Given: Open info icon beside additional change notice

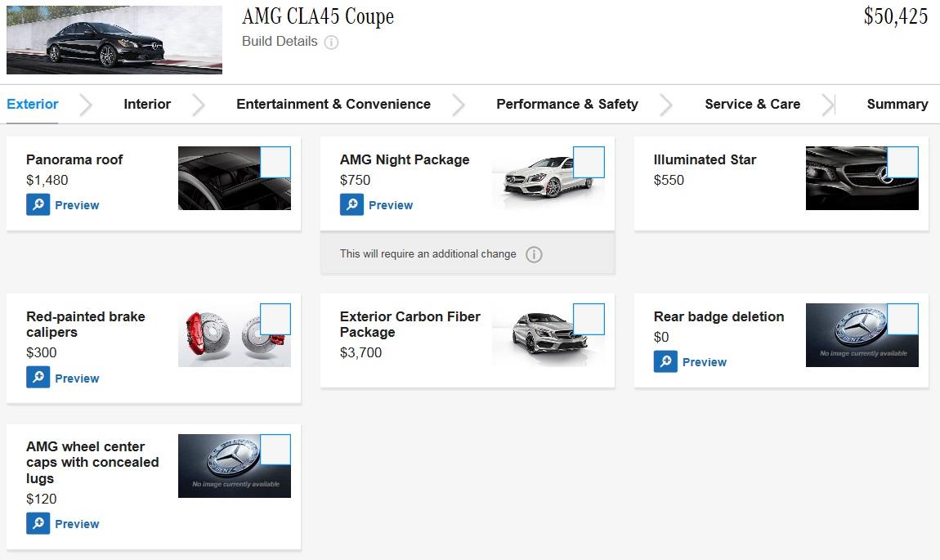Looking at the screenshot, I should (x=534, y=254).
